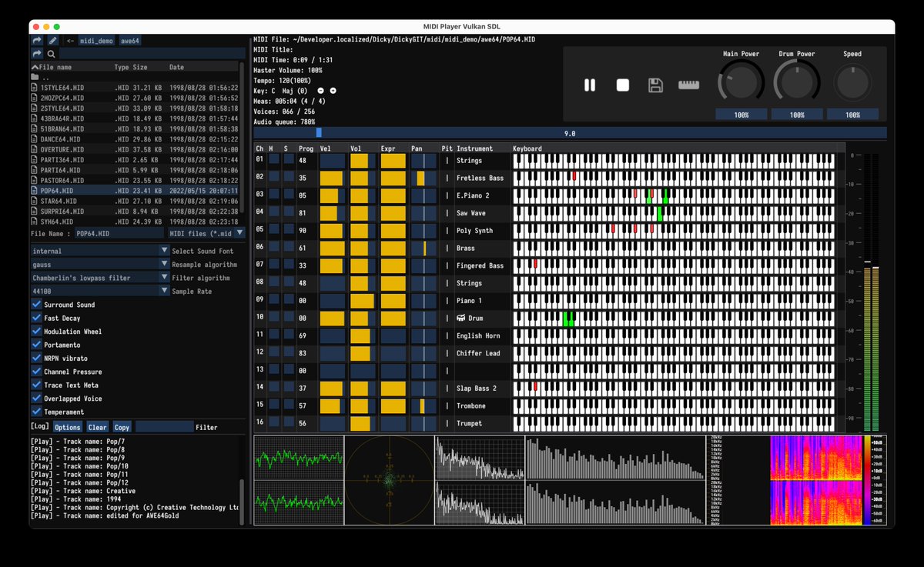The width and height of the screenshot is (924, 567).
Task: Pause the MIDI playback
Action: (590, 85)
